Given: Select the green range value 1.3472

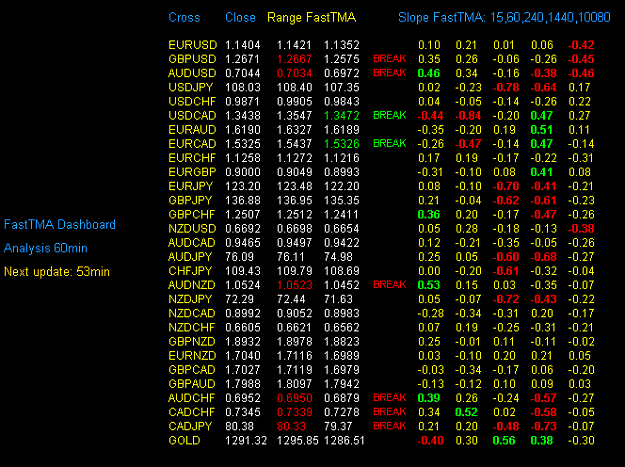Looking at the screenshot, I should pyautogui.click(x=342, y=116).
